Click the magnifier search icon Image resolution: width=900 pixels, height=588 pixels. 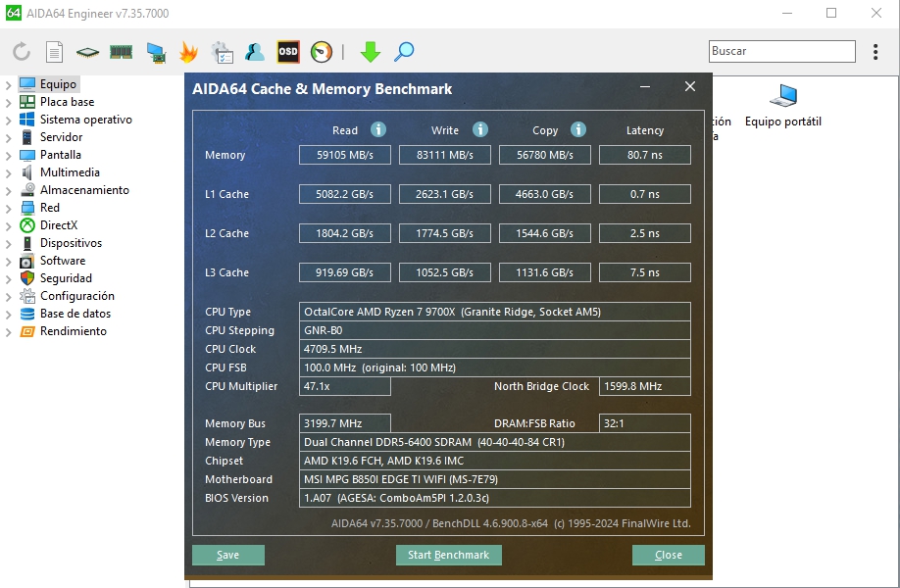coord(404,52)
